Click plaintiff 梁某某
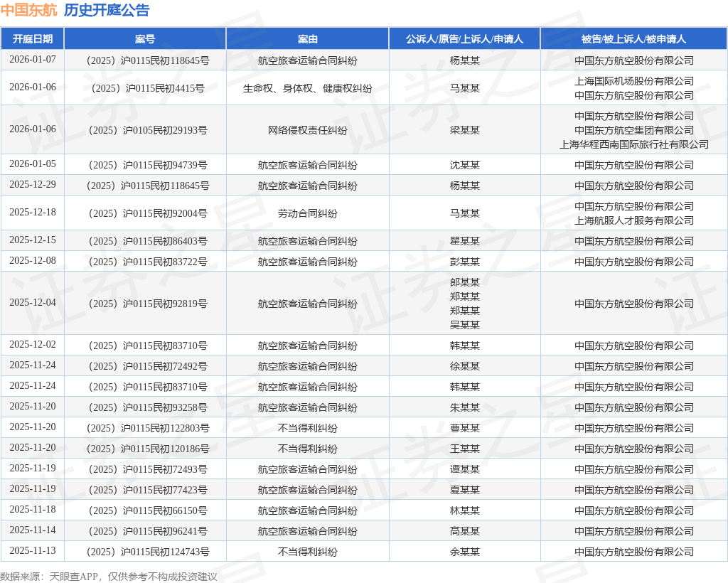 pos(465,130)
